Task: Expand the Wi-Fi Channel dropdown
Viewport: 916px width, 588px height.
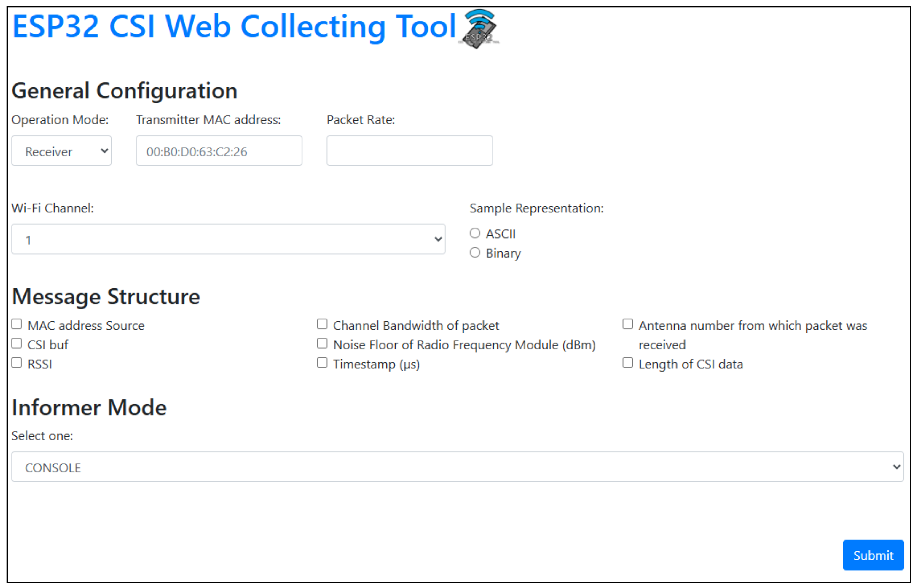Action: click(228, 239)
